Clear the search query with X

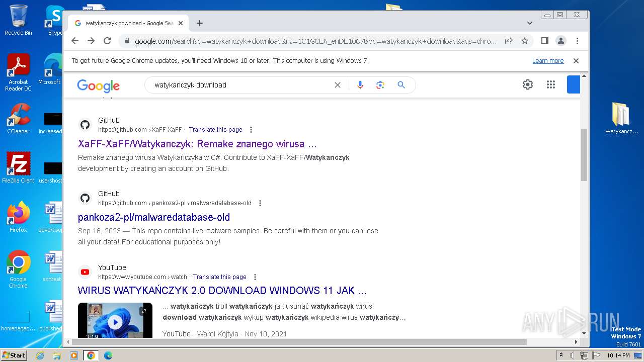(338, 85)
